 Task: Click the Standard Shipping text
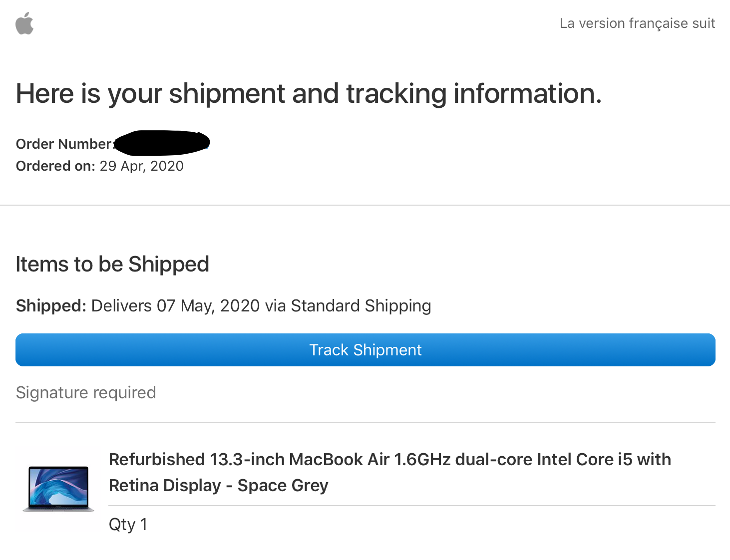(361, 305)
